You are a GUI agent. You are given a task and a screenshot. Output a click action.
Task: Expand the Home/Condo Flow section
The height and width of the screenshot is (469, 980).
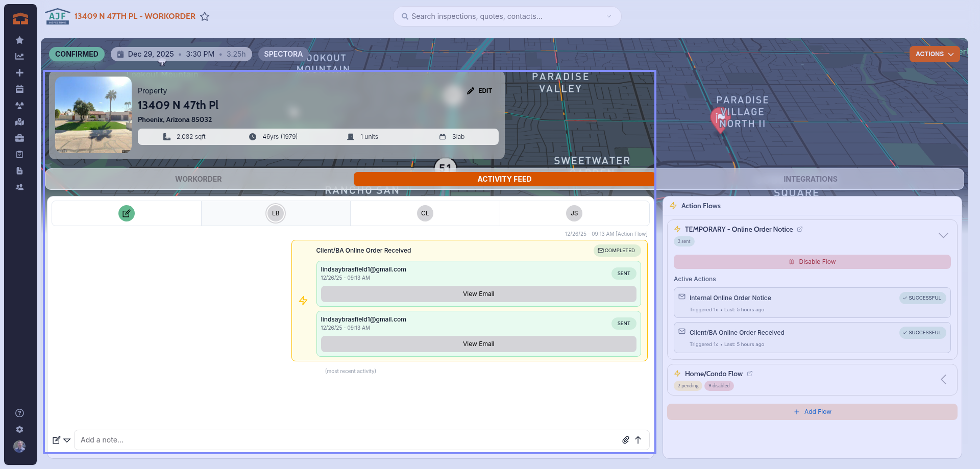pyautogui.click(x=943, y=379)
